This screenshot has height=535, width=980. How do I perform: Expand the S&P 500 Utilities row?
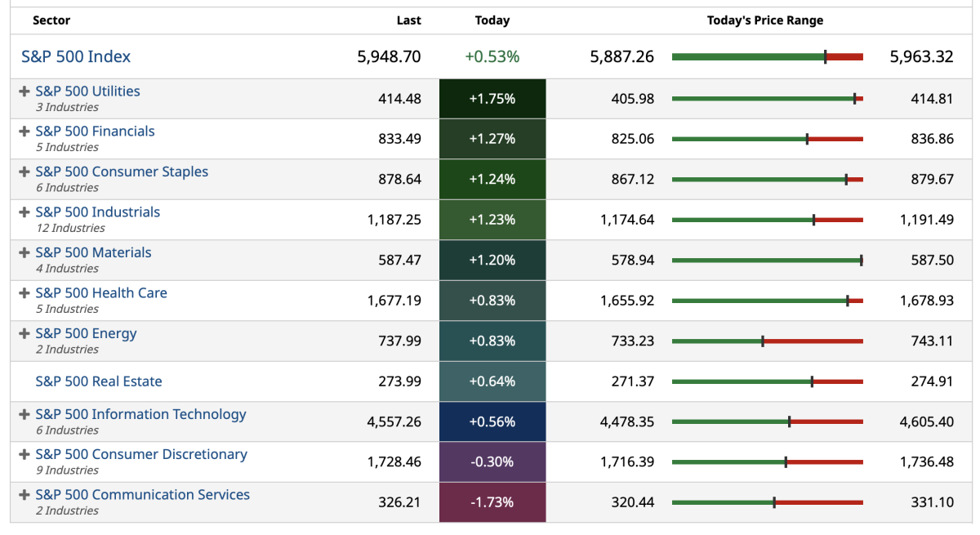tap(24, 91)
